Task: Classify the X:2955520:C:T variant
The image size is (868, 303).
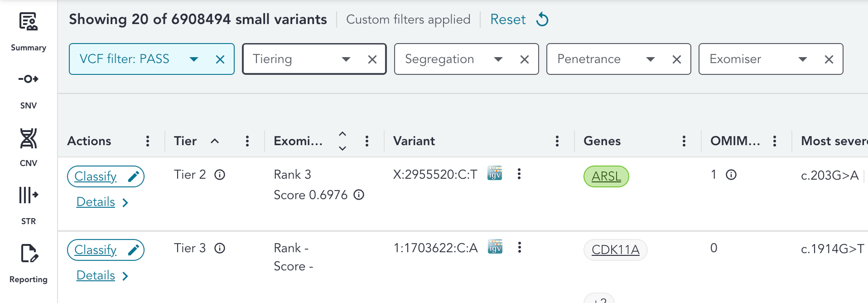Action: [x=106, y=176]
